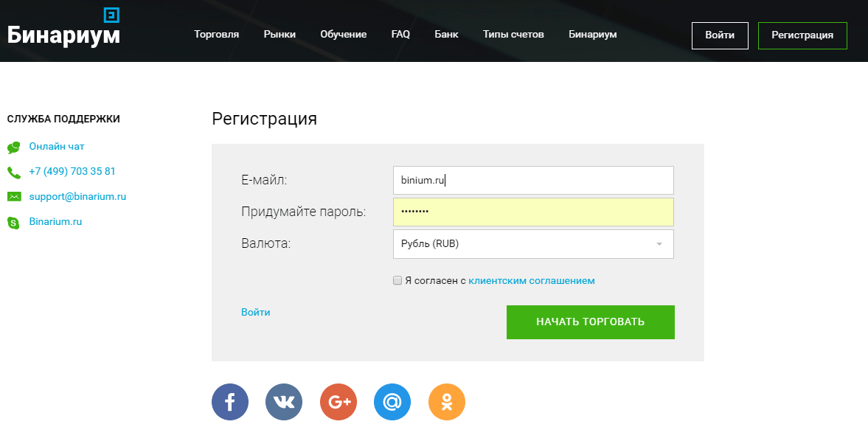Sign up with the Facebook icon
The width and height of the screenshot is (868, 427).
point(230,402)
